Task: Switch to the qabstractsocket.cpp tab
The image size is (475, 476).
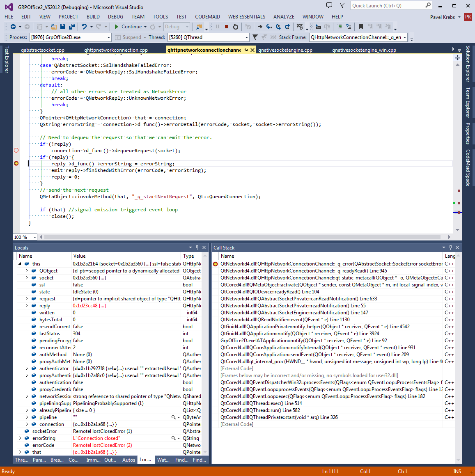Action: coord(43,50)
